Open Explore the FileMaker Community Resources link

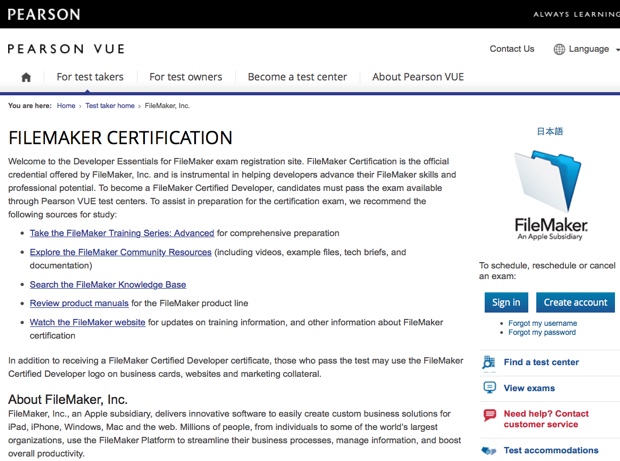121,252
